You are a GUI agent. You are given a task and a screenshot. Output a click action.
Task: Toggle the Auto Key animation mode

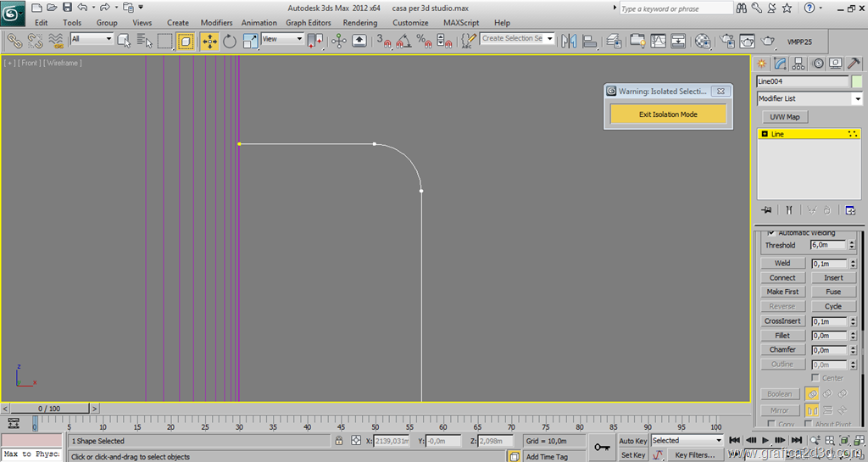[632, 441]
